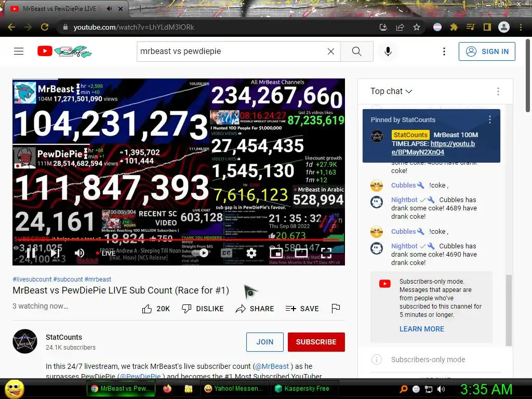The height and width of the screenshot is (399, 532).
Task: Click install/download icon in address bar
Action: 383,27
